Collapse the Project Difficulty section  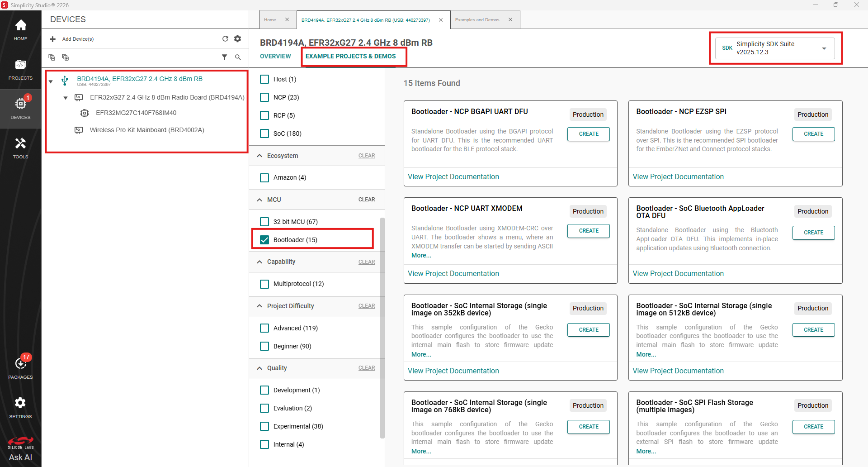[x=259, y=306]
